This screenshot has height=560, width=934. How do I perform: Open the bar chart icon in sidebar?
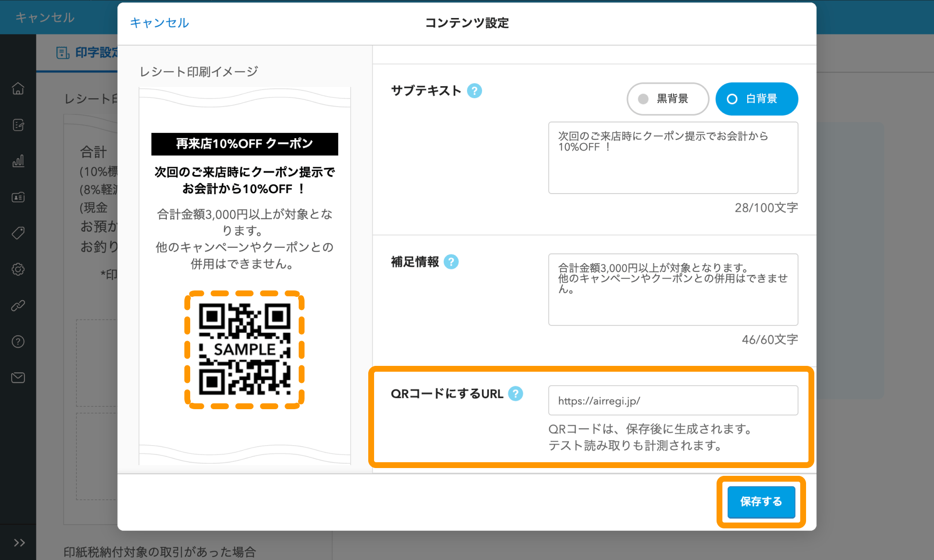coord(18,161)
